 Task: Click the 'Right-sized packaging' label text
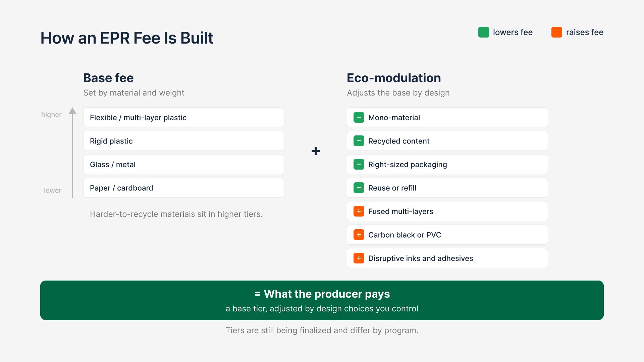click(408, 165)
